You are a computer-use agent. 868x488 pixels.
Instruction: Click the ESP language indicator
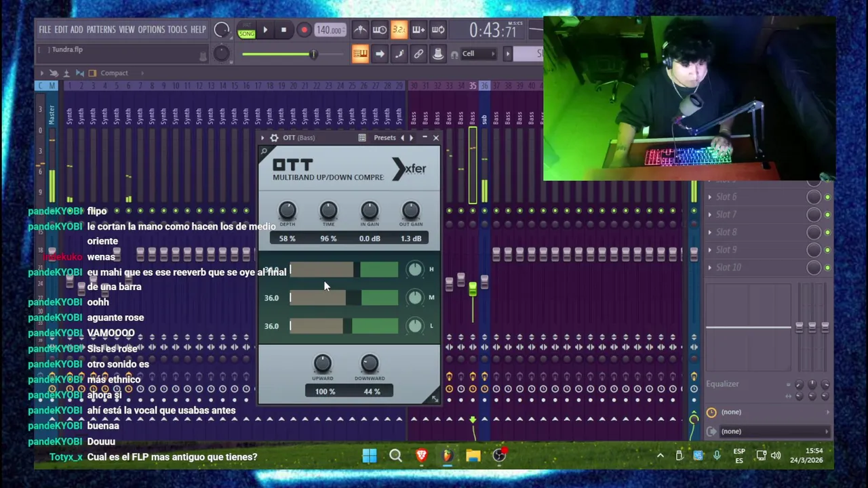(x=739, y=456)
